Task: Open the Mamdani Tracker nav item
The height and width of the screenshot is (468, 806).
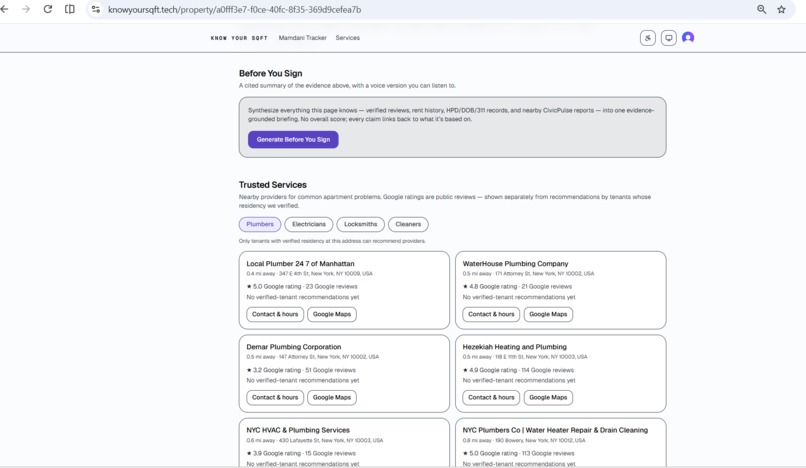Action: (x=302, y=38)
